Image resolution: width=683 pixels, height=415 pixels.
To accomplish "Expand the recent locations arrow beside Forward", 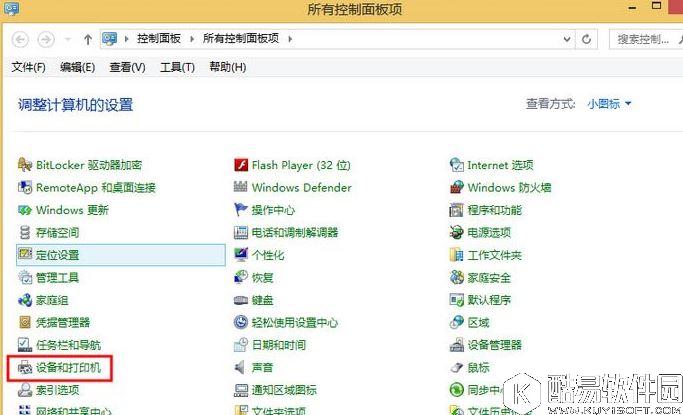I will pyautogui.click(x=68, y=40).
